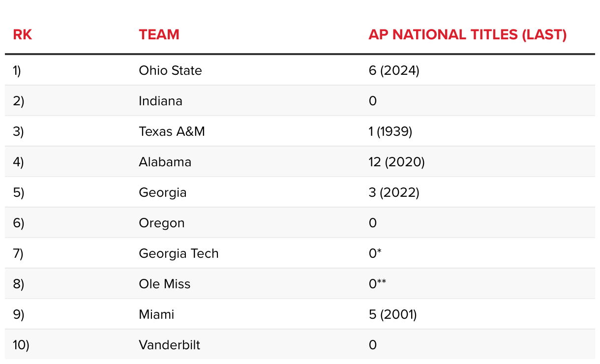Select the Indiana team cell
600x364 pixels.
(x=160, y=101)
